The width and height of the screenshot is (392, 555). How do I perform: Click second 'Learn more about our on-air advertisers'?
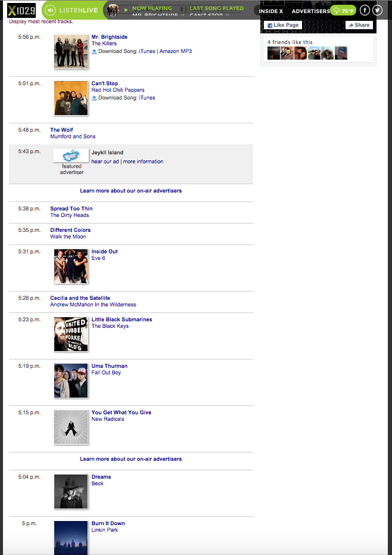point(131,459)
